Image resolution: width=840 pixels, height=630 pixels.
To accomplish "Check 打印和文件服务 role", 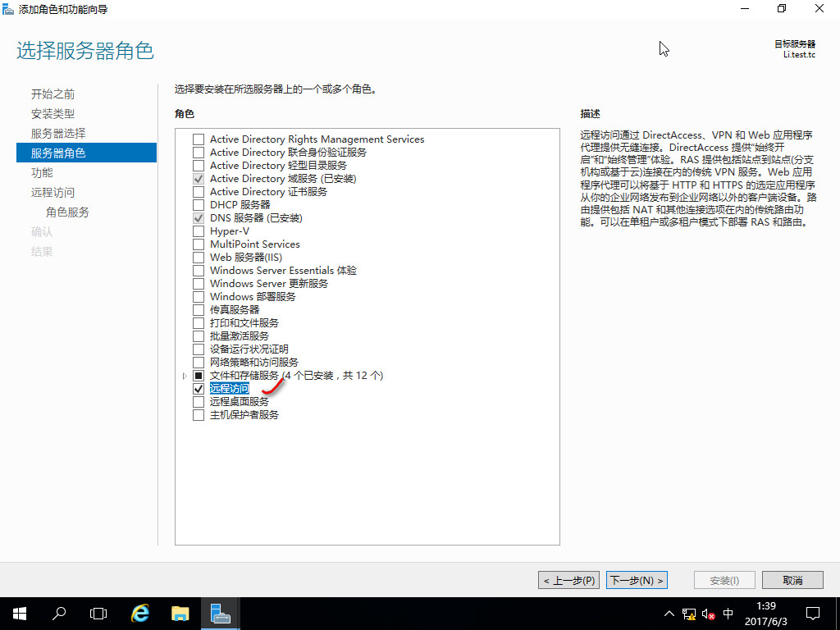I will click(199, 323).
